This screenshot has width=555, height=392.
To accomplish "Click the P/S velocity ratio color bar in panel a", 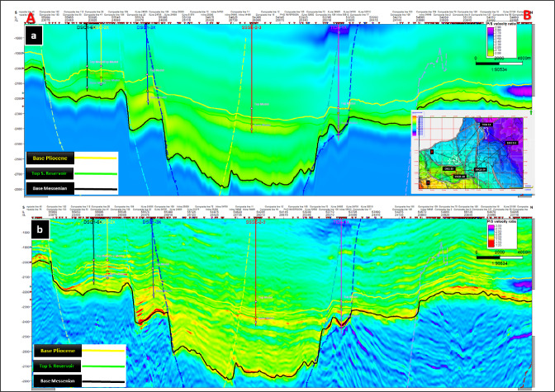I will coord(491,42).
